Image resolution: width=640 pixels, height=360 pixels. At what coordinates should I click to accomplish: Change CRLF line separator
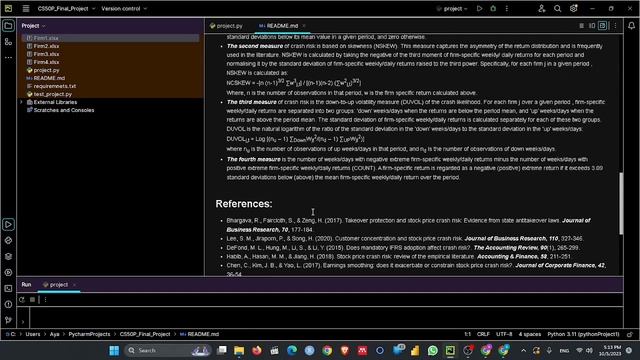point(483,334)
